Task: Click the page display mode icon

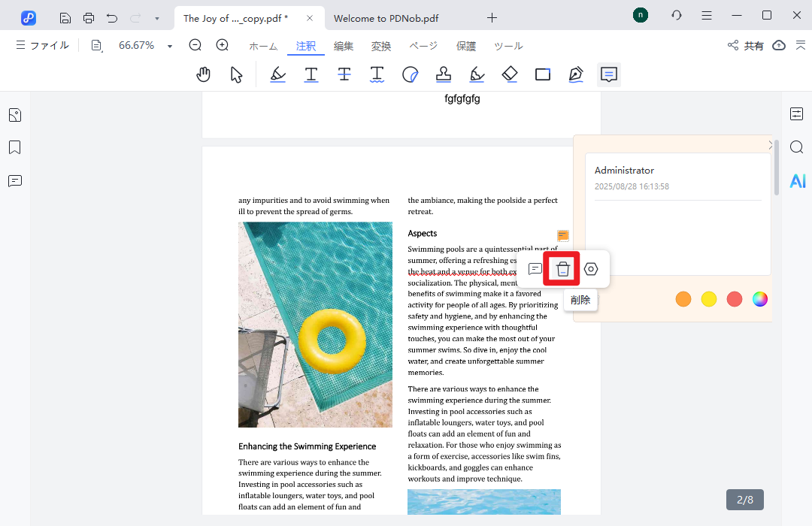Action: (97, 46)
